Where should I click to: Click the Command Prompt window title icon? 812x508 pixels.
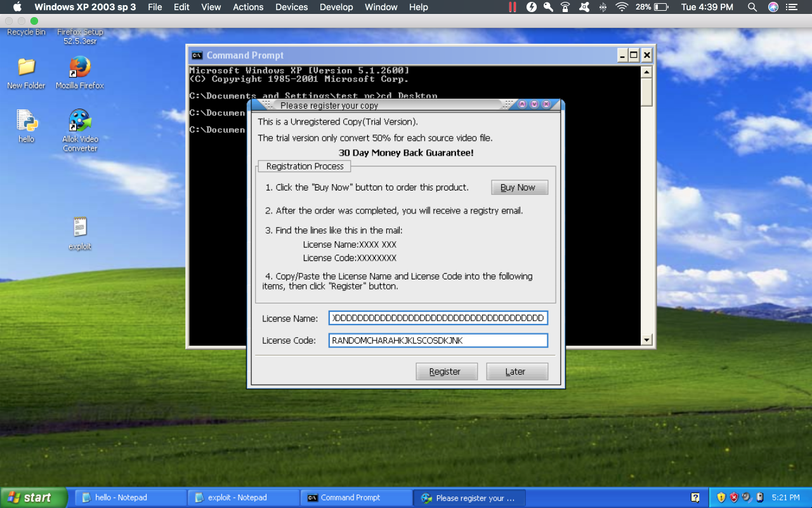[x=197, y=55]
